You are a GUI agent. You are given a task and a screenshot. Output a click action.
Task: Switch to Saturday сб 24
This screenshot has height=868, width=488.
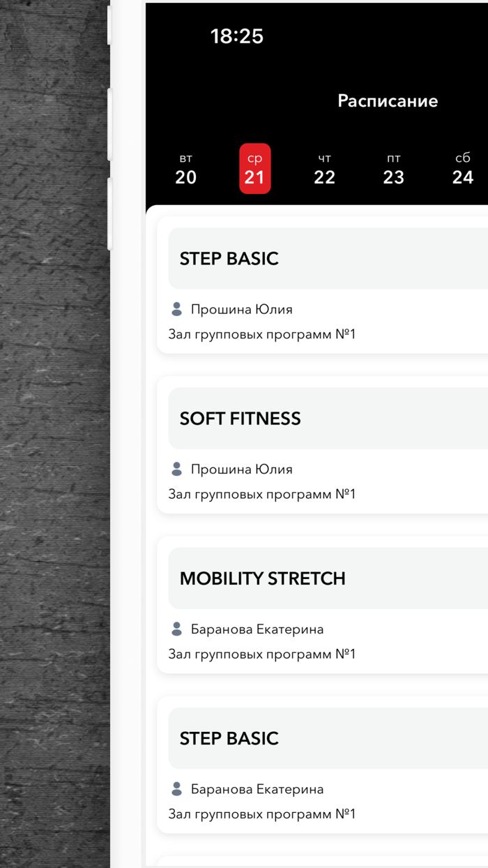462,168
